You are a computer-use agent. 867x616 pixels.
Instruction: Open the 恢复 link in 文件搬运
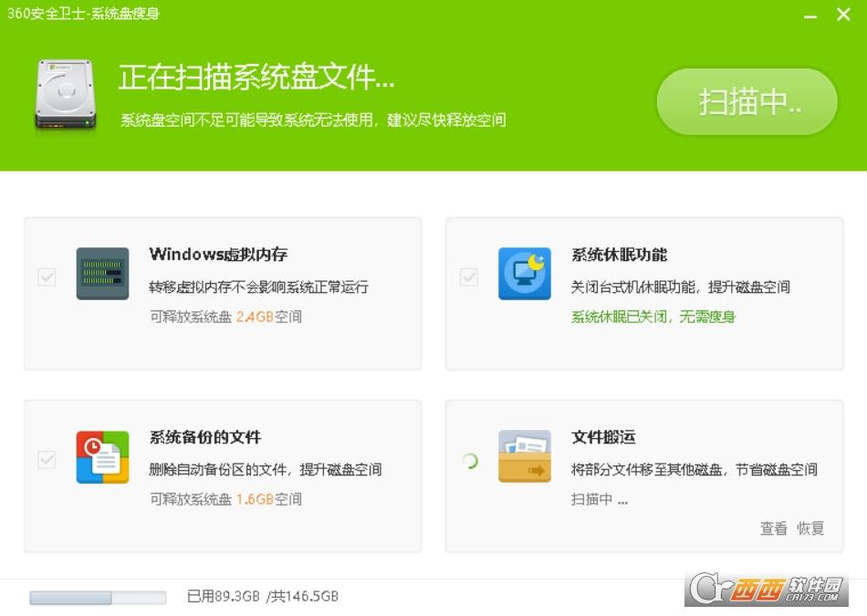coord(810,528)
